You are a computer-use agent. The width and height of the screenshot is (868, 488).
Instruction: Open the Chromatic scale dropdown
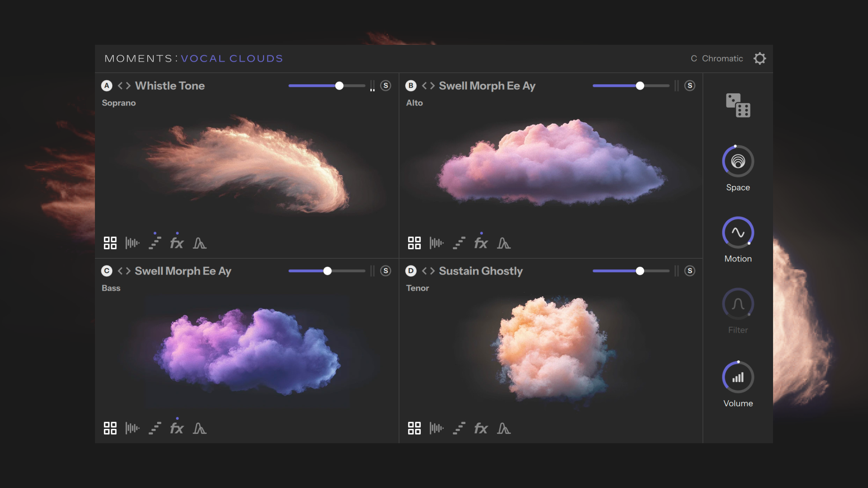722,58
